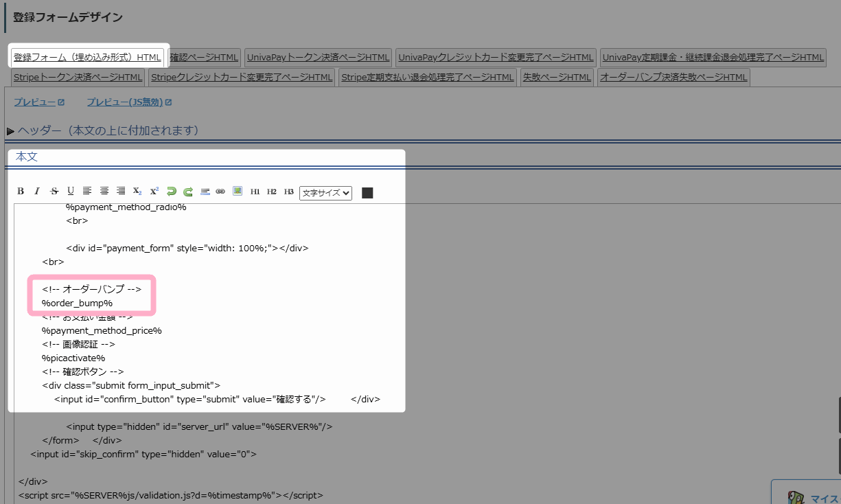Apply strikethrough formatting
The image size is (841, 504).
coord(54,192)
